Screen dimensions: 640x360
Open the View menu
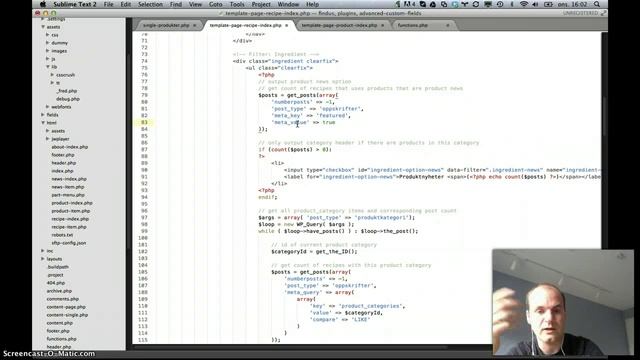[x=195, y=4]
